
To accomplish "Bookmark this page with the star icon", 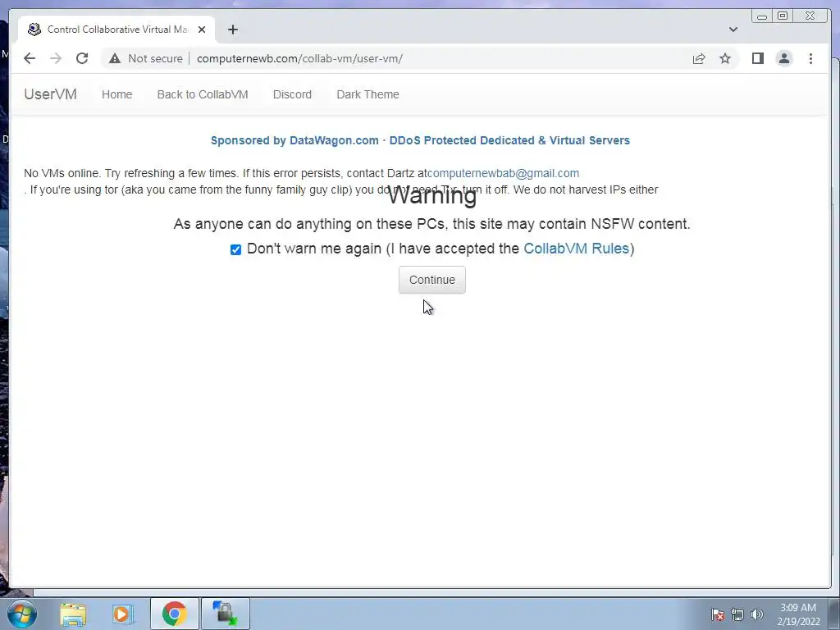I will tap(725, 58).
